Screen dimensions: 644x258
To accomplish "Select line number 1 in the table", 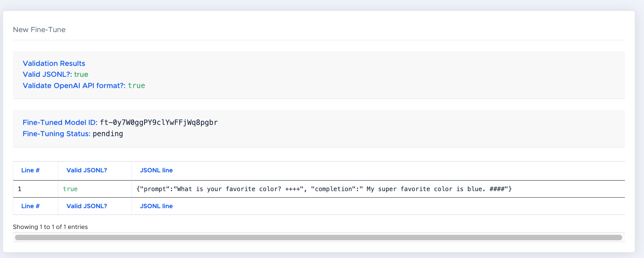I will (x=18, y=189).
